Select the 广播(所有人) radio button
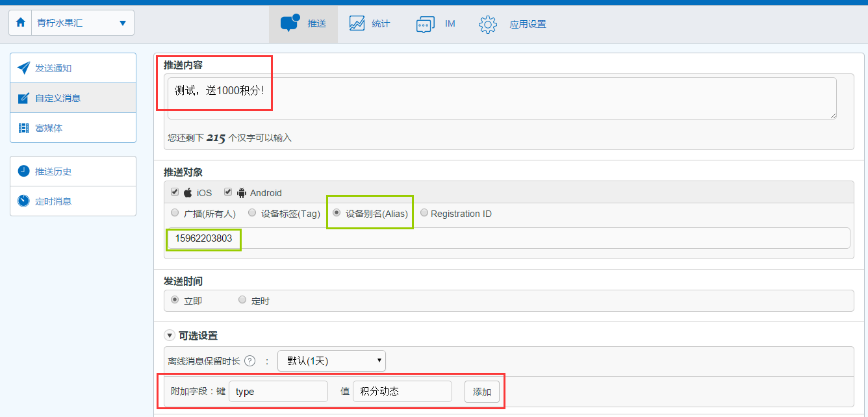The image size is (868, 417). (175, 212)
